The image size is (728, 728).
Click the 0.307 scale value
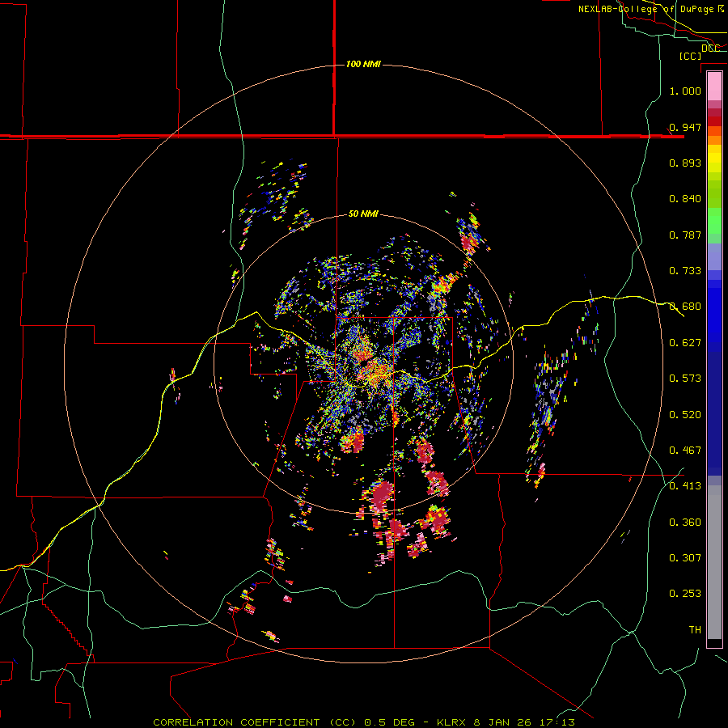[685, 558]
